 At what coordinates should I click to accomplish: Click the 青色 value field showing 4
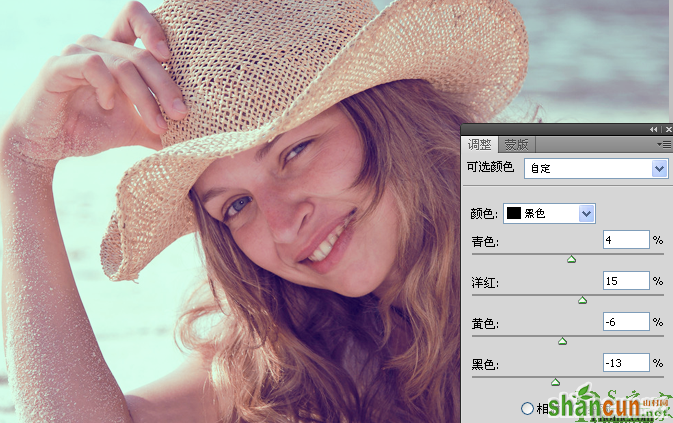626,239
